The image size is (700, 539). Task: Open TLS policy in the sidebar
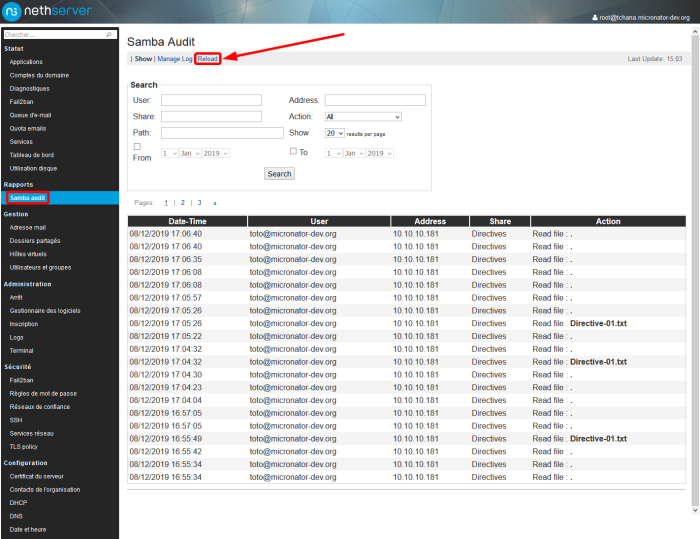(x=24, y=447)
